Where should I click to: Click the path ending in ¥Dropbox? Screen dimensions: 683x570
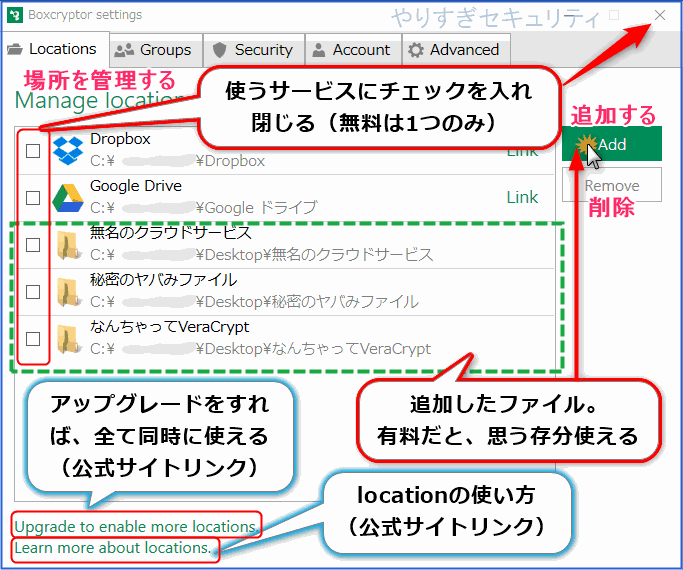tap(177, 161)
